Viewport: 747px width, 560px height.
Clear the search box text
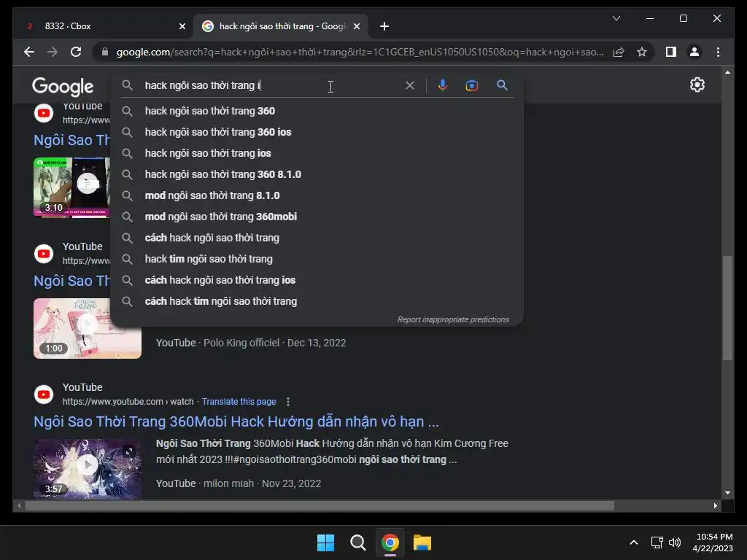point(410,85)
